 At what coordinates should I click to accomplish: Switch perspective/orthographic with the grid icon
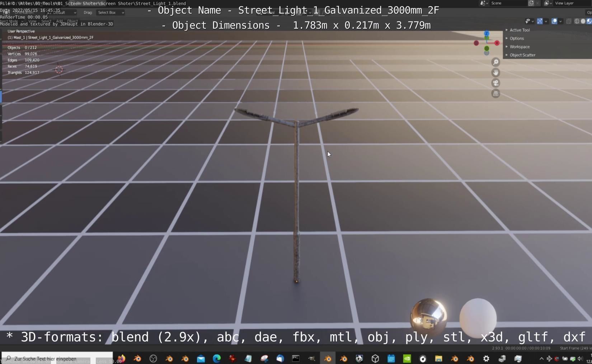(x=495, y=94)
